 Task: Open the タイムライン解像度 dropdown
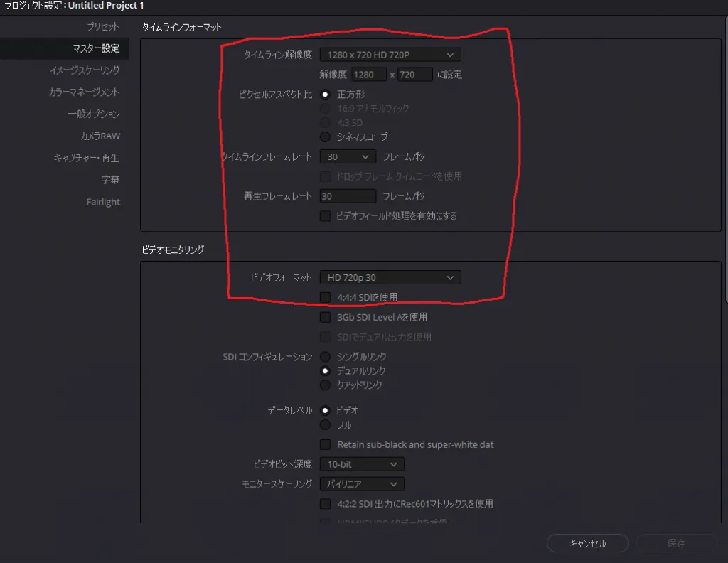390,55
